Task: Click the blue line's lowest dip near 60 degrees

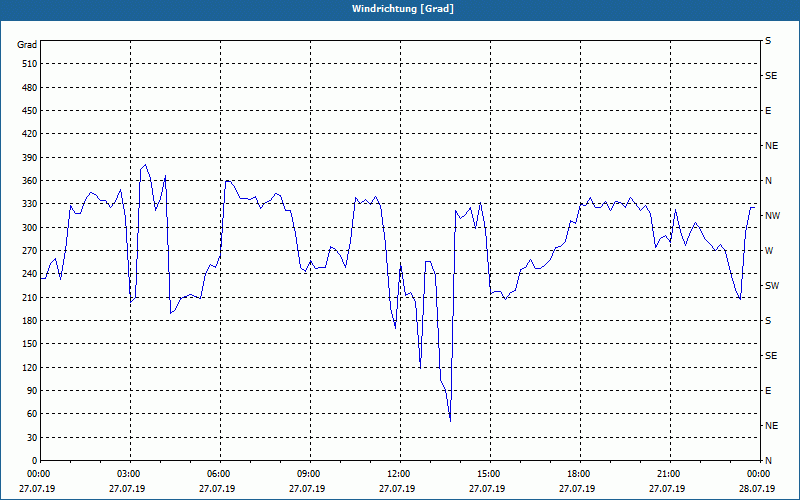Action: tap(451, 421)
